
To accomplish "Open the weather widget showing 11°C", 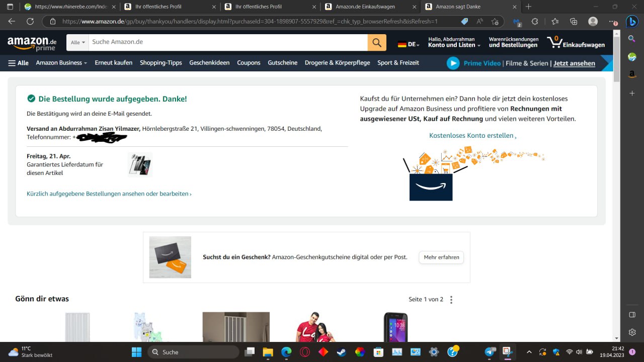I will (x=31, y=352).
